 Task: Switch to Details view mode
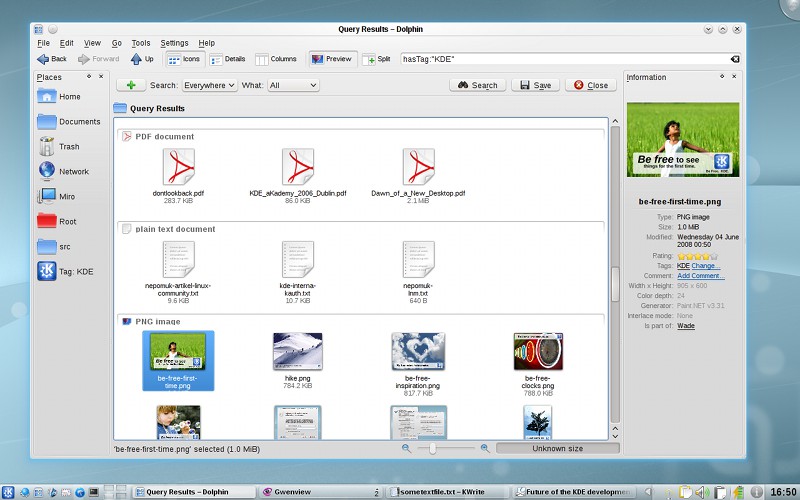pyautogui.click(x=228, y=59)
